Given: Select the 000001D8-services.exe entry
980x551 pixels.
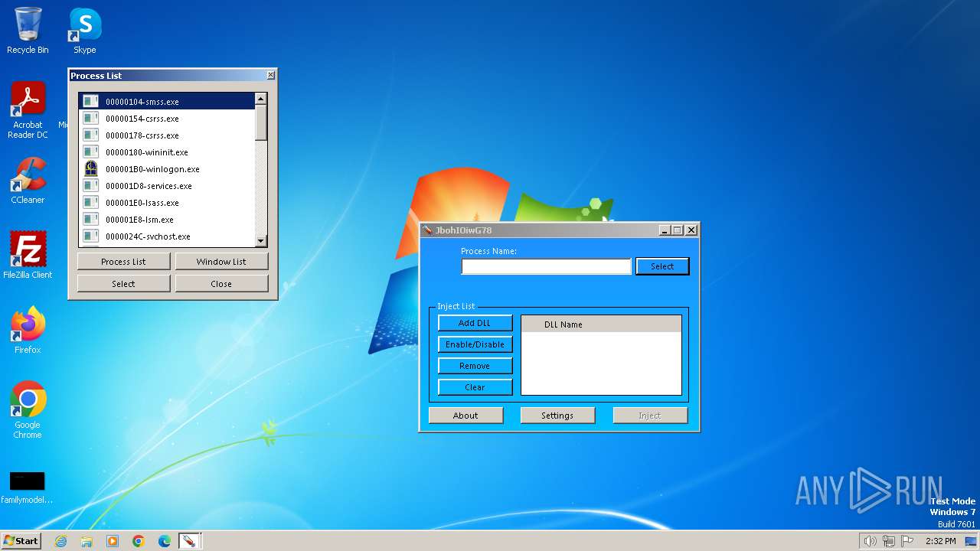Looking at the screenshot, I should pos(167,185).
